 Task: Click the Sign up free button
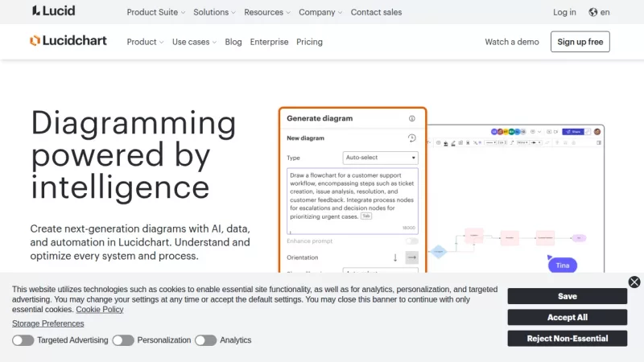(580, 42)
